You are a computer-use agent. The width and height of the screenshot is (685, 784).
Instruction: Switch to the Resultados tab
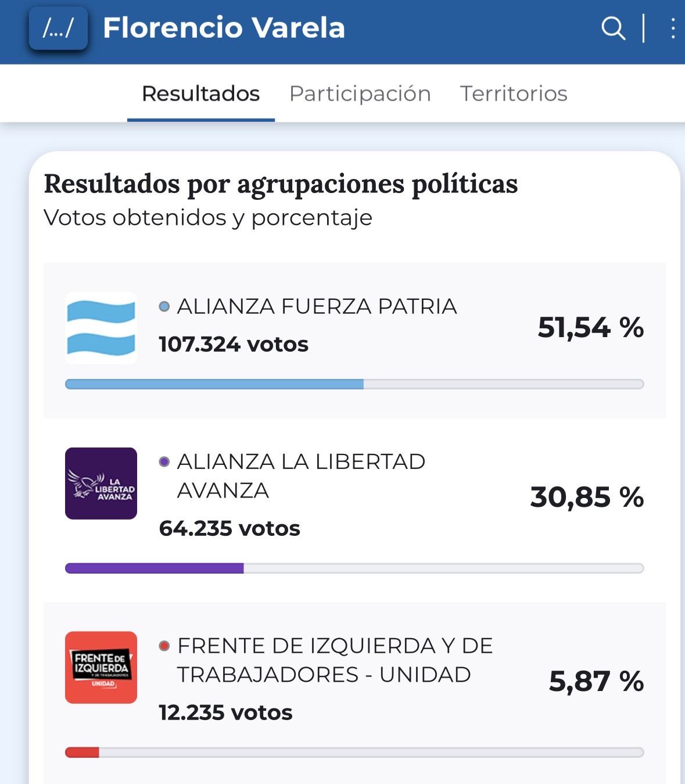click(200, 94)
